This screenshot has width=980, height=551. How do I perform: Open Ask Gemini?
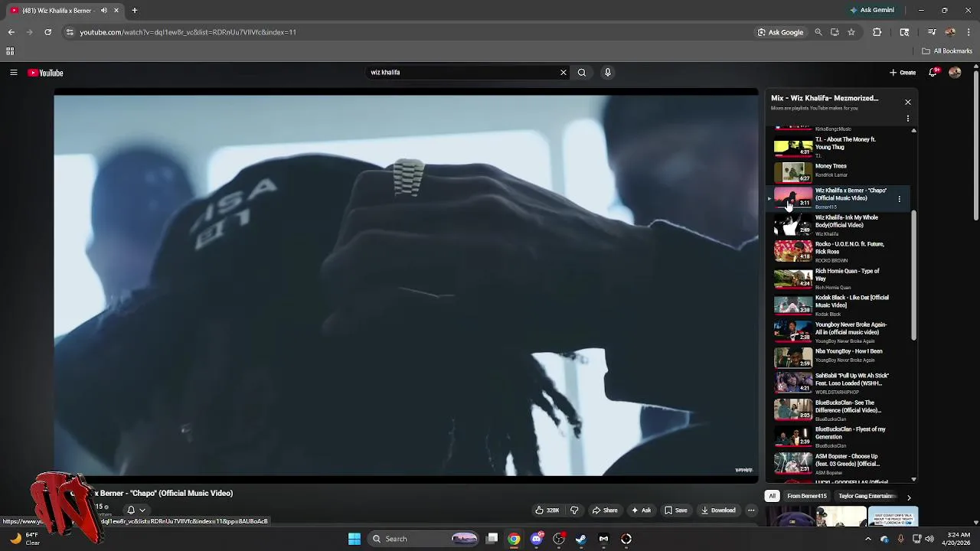pyautogui.click(x=872, y=10)
